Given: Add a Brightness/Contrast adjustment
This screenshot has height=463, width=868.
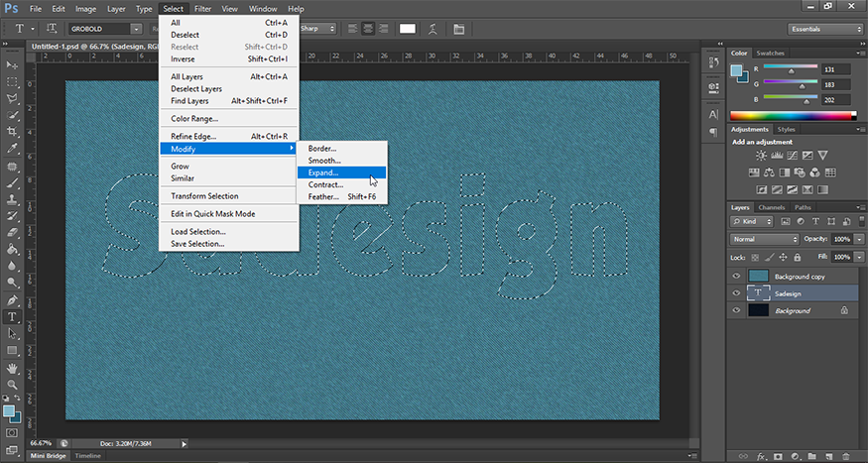Looking at the screenshot, I should pos(762,156).
